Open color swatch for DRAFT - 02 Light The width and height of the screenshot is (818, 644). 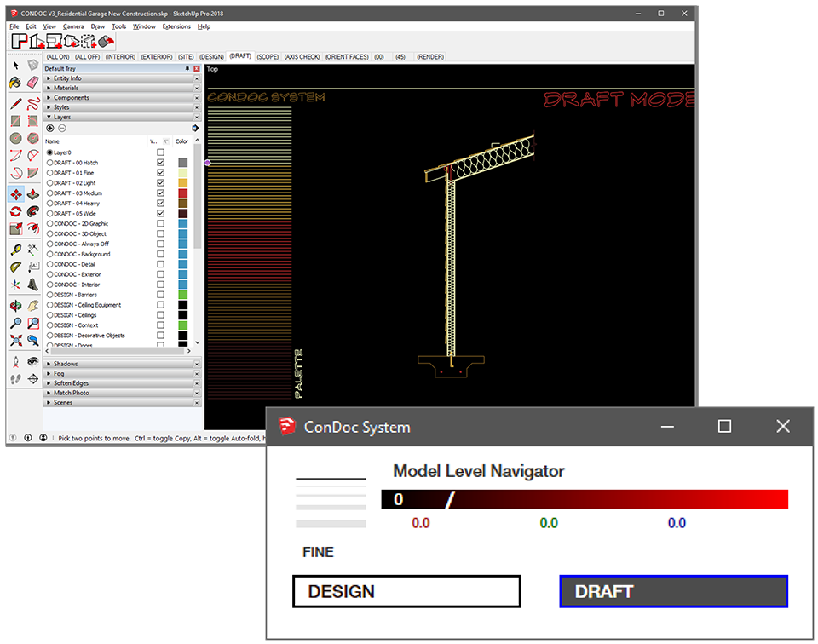point(183,183)
